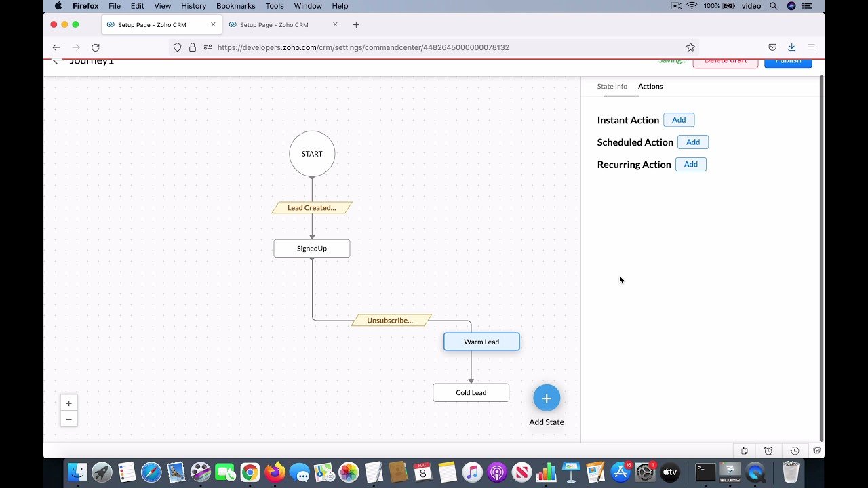Open App Store from the Dock
This screenshot has height=488, width=868.
pos(620,472)
